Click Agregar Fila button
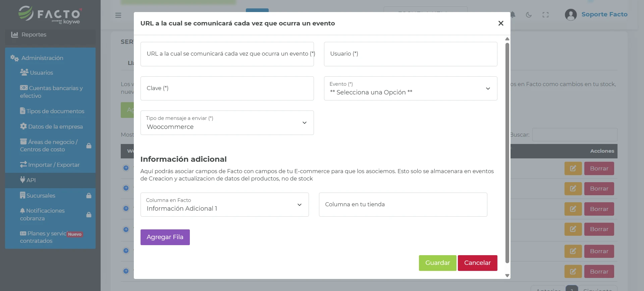 coord(165,237)
